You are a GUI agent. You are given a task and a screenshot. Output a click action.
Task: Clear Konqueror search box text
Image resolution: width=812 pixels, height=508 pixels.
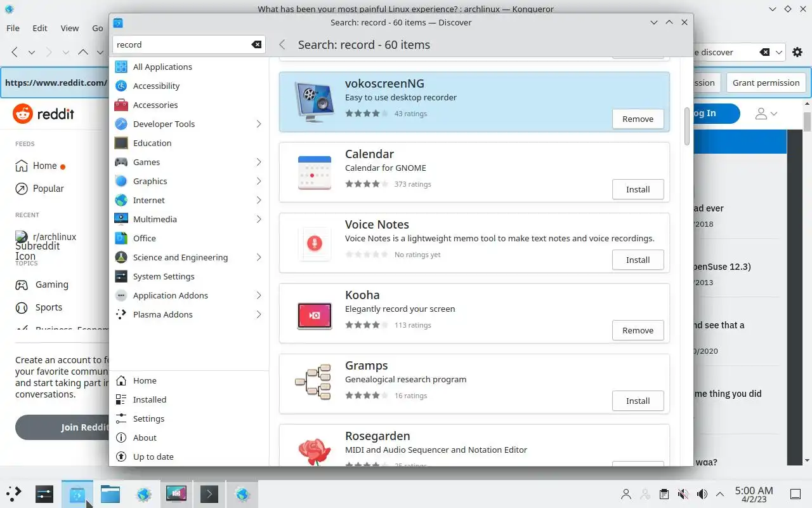(765, 52)
